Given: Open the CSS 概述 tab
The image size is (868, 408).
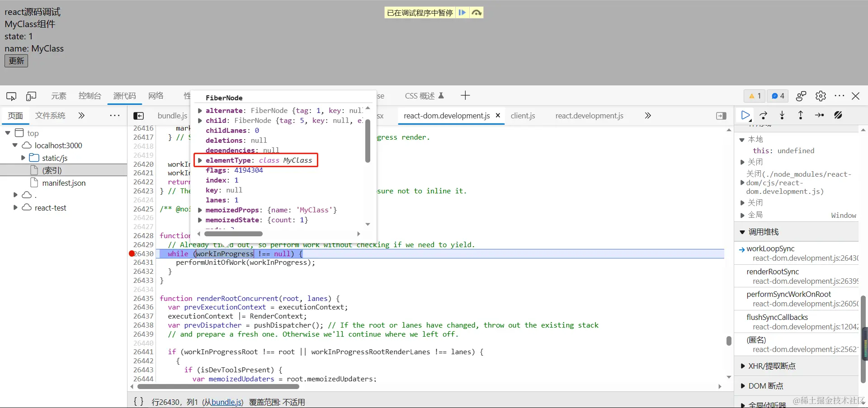Looking at the screenshot, I should coord(424,96).
